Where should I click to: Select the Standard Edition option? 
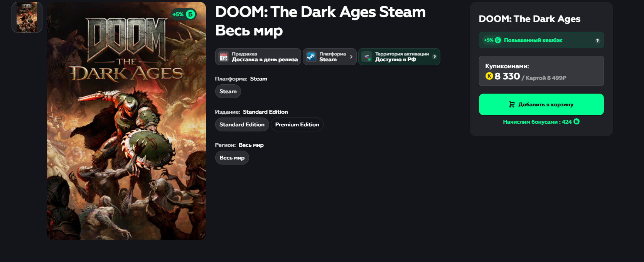tap(242, 124)
